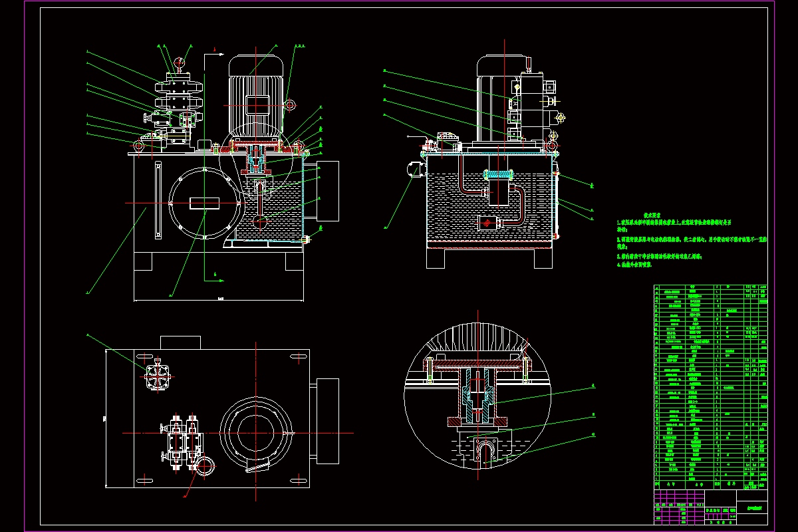The width and height of the screenshot is (798, 532).
Task: Click the vertical oil level gauge on the tank
Action: pyautogui.click(x=158, y=199)
